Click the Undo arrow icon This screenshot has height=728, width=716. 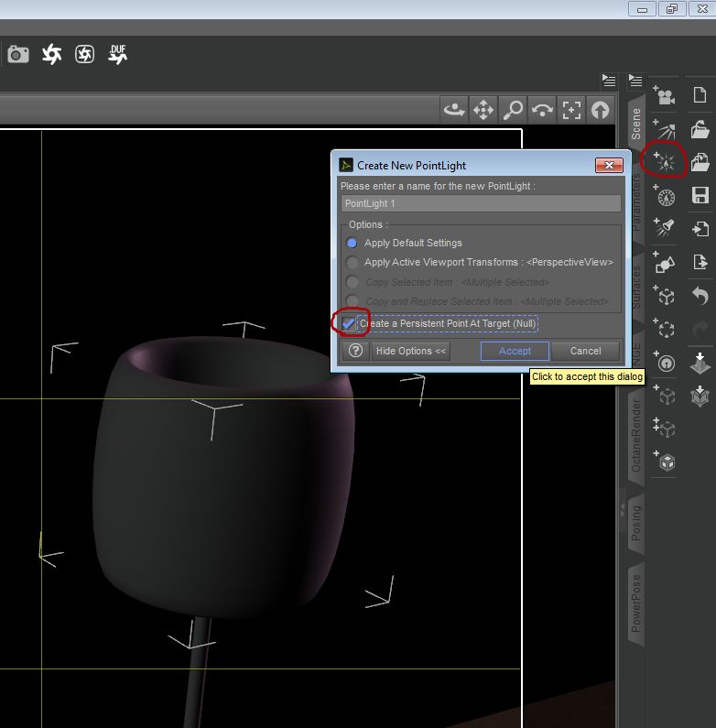tap(700, 296)
